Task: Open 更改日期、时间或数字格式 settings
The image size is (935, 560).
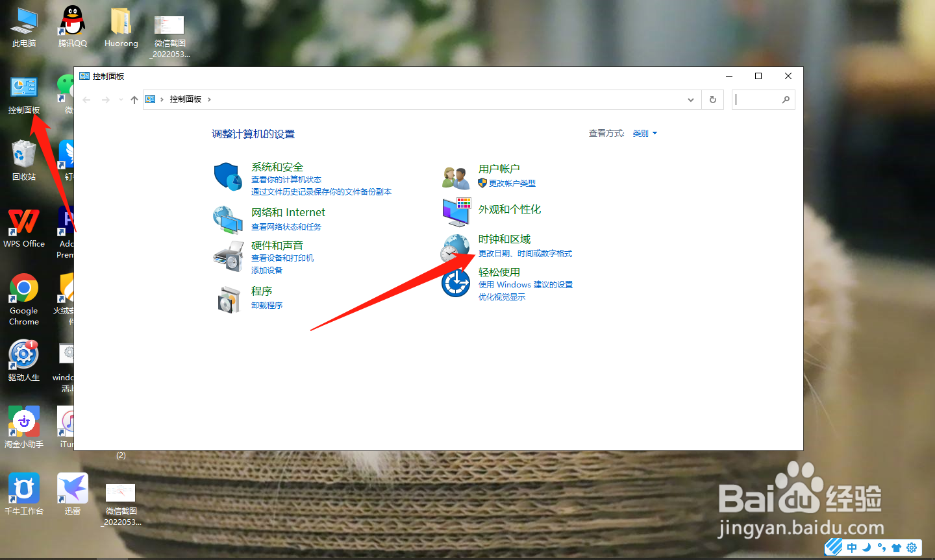Action: pyautogui.click(x=525, y=253)
